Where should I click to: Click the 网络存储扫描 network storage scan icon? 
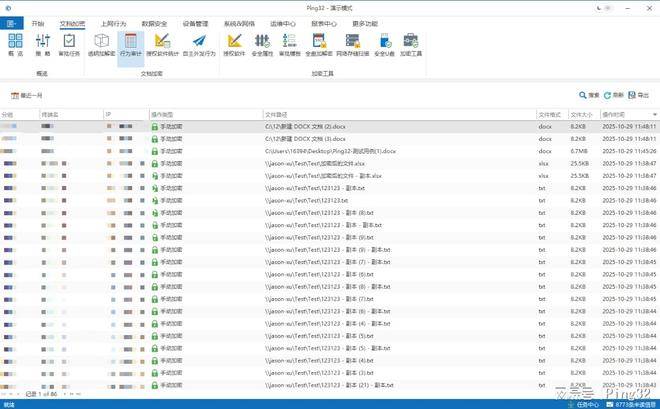(x=352, y=45)
